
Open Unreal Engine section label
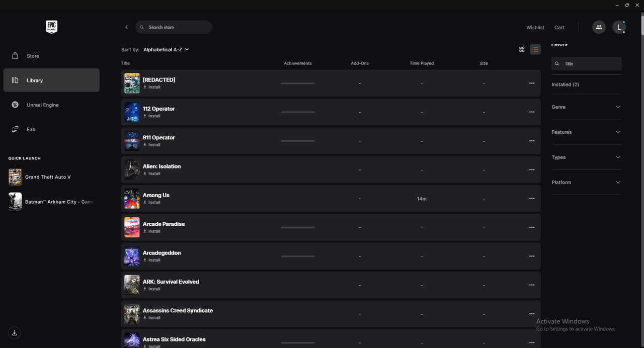click(x=43, y=105)
